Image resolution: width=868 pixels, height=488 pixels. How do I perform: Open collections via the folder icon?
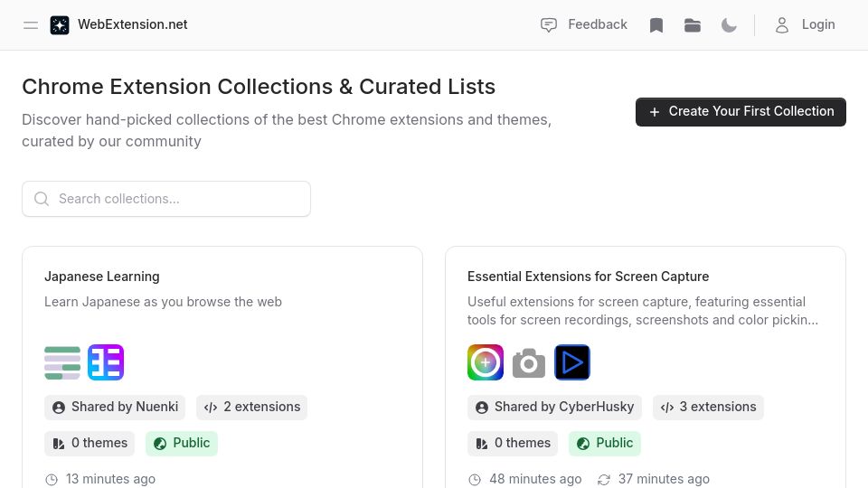coord(693,25)
